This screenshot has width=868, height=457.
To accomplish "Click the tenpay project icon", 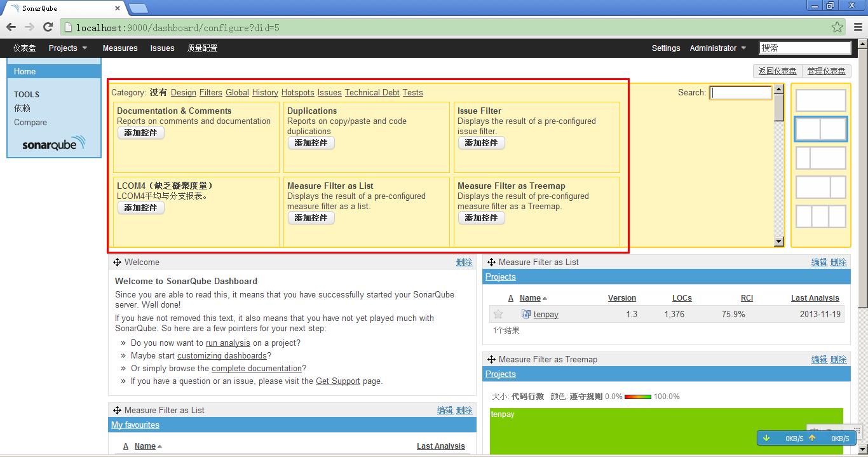I will pos(526,314).
